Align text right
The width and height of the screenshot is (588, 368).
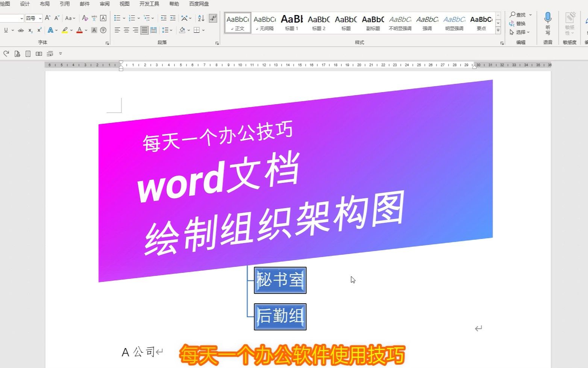[135, 30]
